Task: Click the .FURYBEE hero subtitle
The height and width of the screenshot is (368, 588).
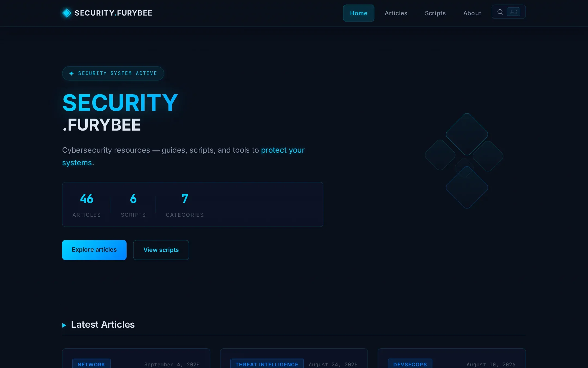Action: tap(102, 125)
